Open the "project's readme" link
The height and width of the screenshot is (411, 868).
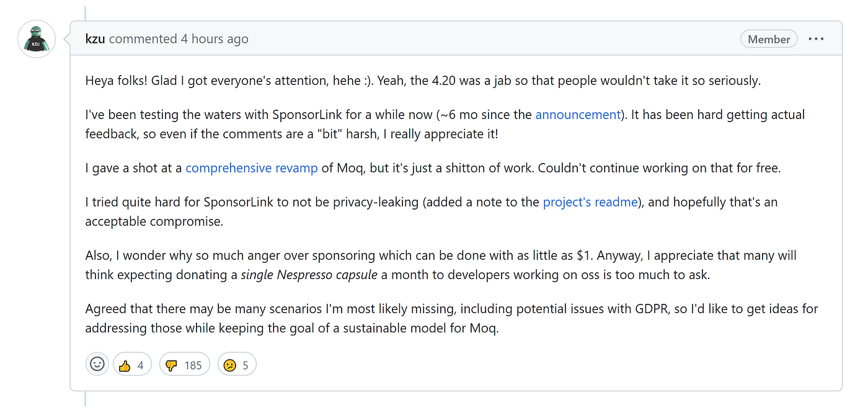(x=590, y=202)
